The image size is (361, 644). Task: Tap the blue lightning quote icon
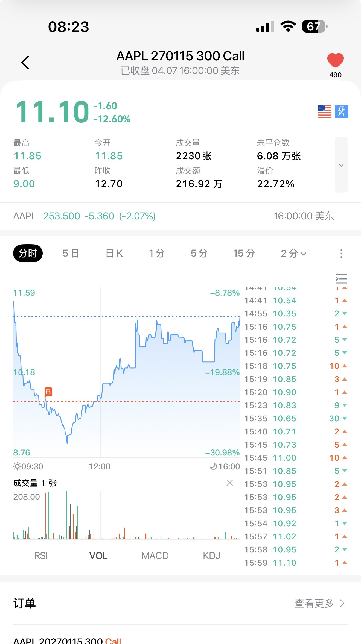coord(341,111)
